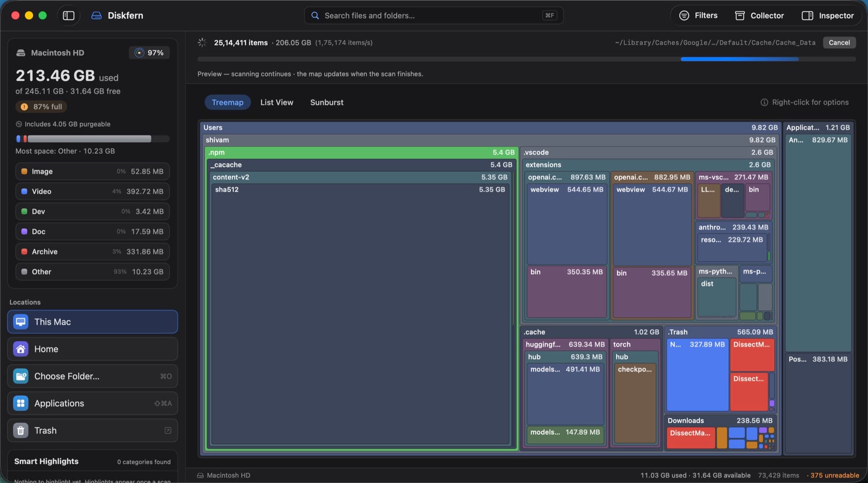Viewport: 868px width, 483px height.
Task: Click the purgeable info icon
Action: click(x=19, y=124)
